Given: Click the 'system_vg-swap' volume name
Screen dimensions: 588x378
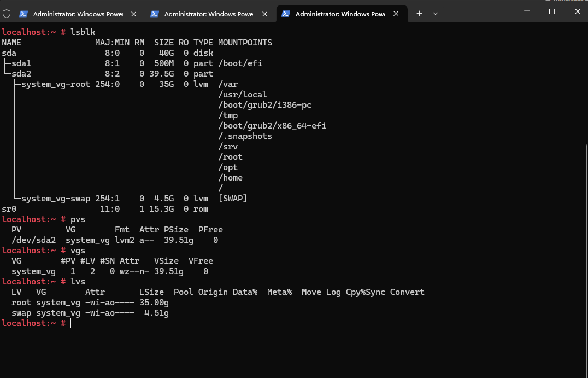Looking at the screenshot, I should point(56,199).
